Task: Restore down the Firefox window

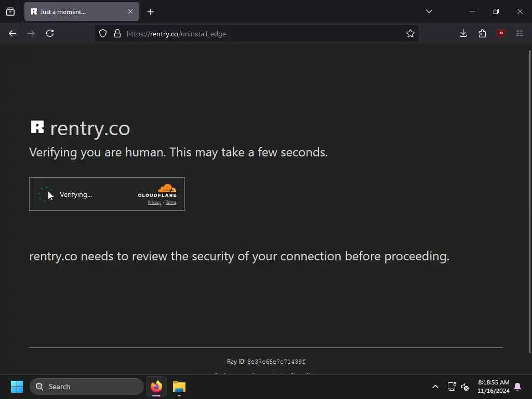Action: (496, 11)
